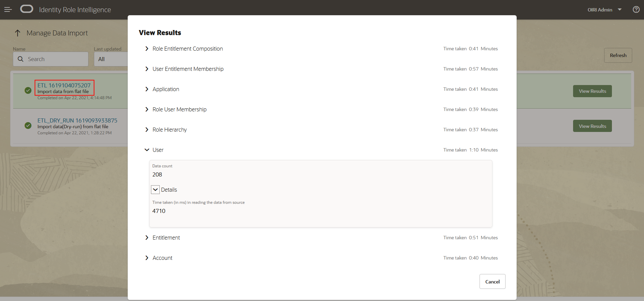Open the Last updated All dropdown

point(111,59)
